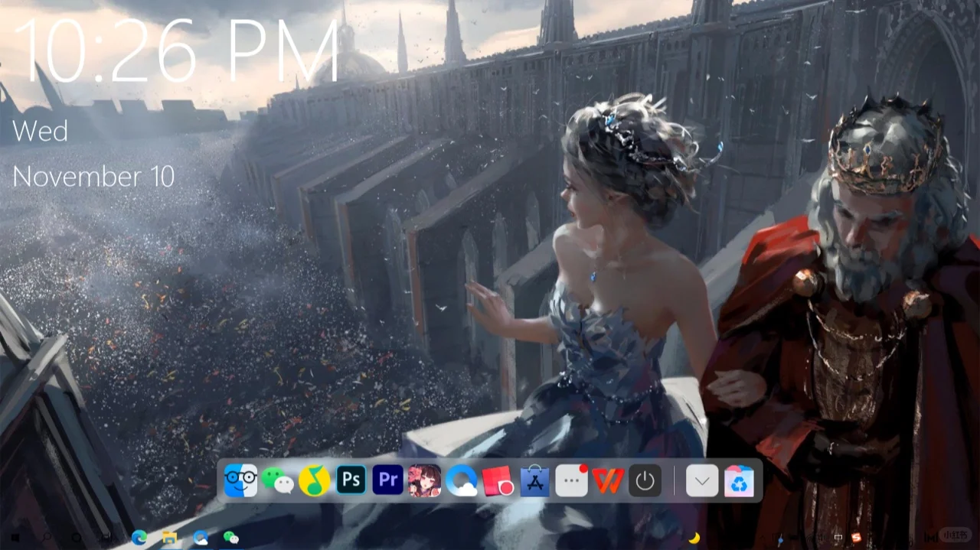The image size is (980, 550).
Task: Open the three-dots messages icon with red badge
Action: [x=571, y=480]
